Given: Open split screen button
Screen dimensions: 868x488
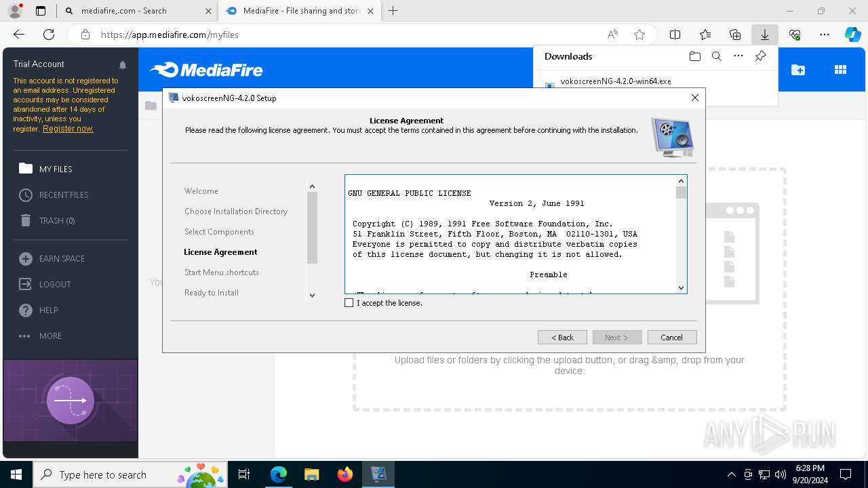Looking at the screenshot, I should pyautogui.click(x=675, y=35).
